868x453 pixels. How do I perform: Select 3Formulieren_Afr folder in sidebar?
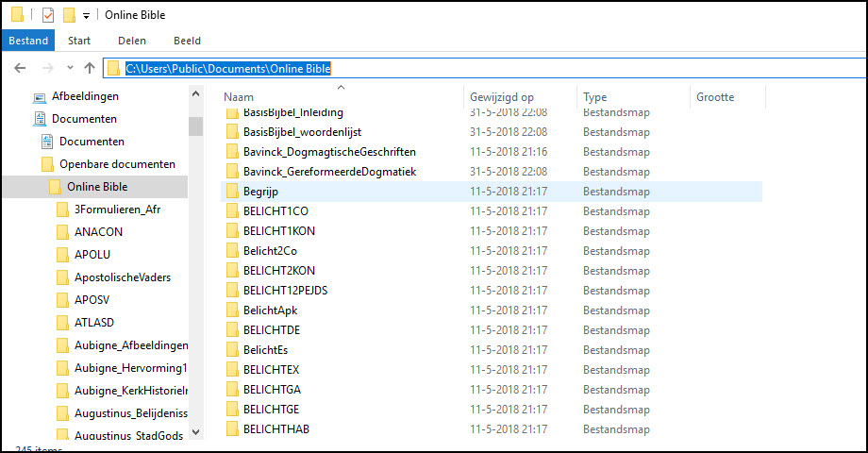[x=117, y=210]
